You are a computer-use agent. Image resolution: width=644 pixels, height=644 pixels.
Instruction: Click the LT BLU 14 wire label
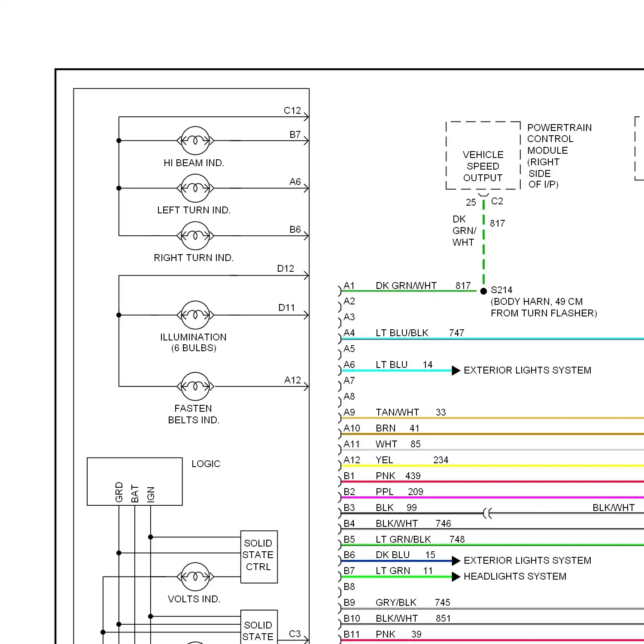[x=404, y=365]
